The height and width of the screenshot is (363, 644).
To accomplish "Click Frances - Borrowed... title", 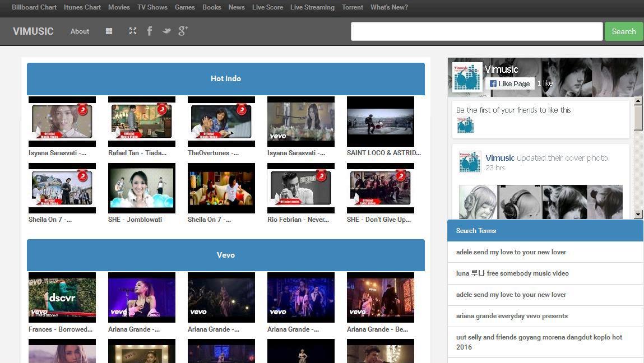I will [x=61, y=329].
